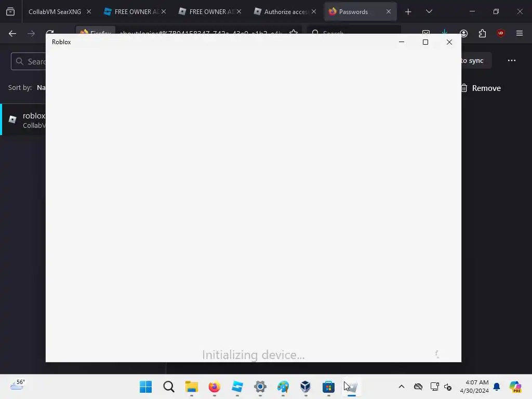
Task: Open weather widget showing 56°
Action: coord(18,385)
